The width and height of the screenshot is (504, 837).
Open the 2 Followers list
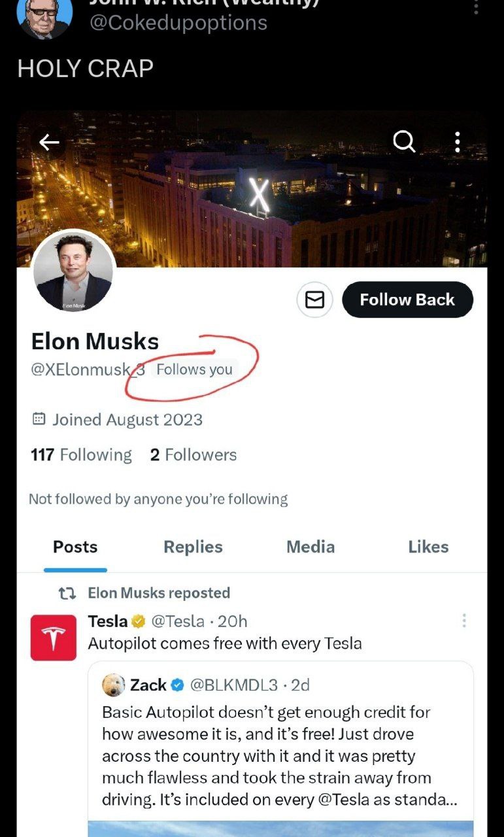point(193,454)
